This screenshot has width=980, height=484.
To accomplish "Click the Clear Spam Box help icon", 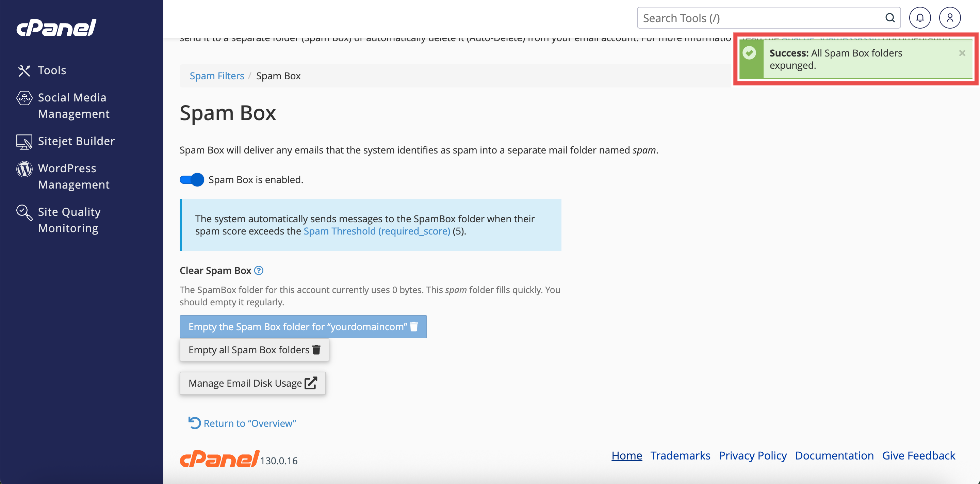I will tap(259, 271).
